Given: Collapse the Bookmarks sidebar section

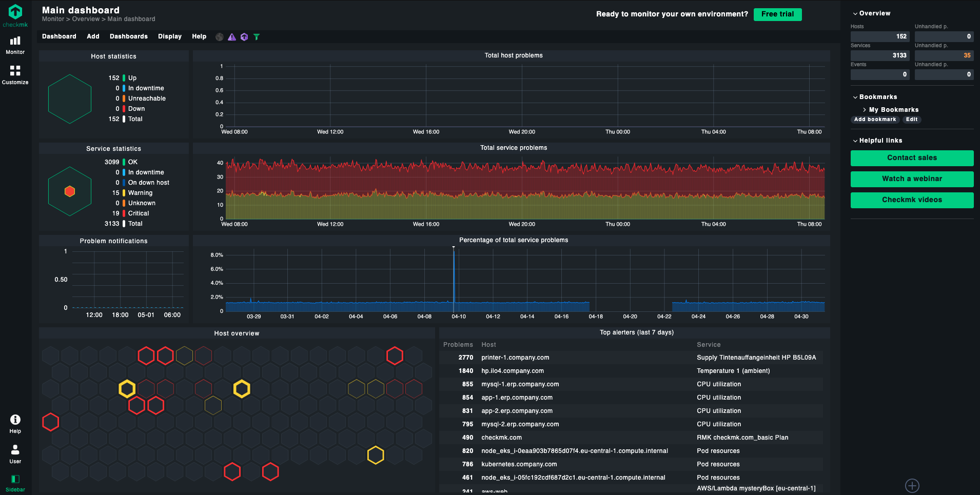Looking at the screenshot, I should pyautogui.click(x=875, y=97).
